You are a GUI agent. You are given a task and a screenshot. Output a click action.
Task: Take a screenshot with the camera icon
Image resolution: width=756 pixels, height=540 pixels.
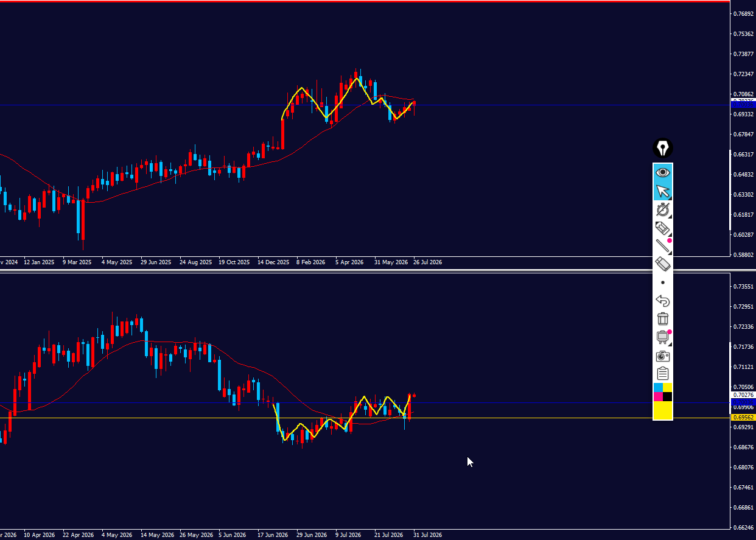click(x=662, y=356)
